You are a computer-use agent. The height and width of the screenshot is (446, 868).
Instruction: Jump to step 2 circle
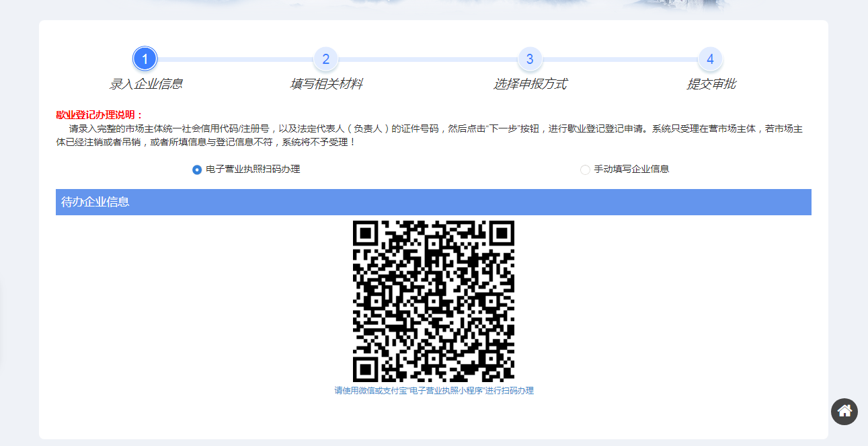click(x=325, y=59)
